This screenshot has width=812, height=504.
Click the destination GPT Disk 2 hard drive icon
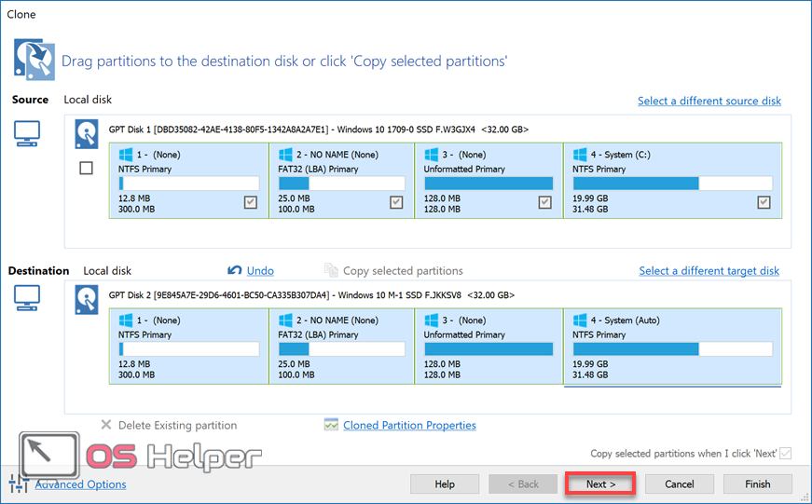(x=86, y=301)
